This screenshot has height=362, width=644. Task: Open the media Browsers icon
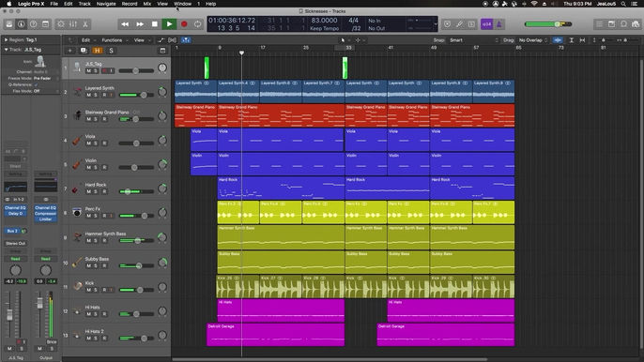[636, 24]
